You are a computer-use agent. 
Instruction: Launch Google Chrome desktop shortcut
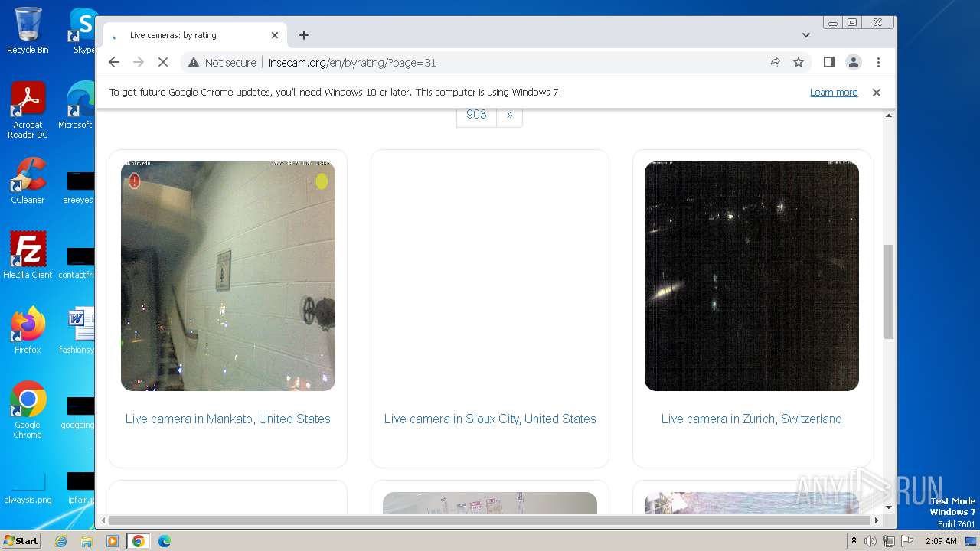pos(28,409)
